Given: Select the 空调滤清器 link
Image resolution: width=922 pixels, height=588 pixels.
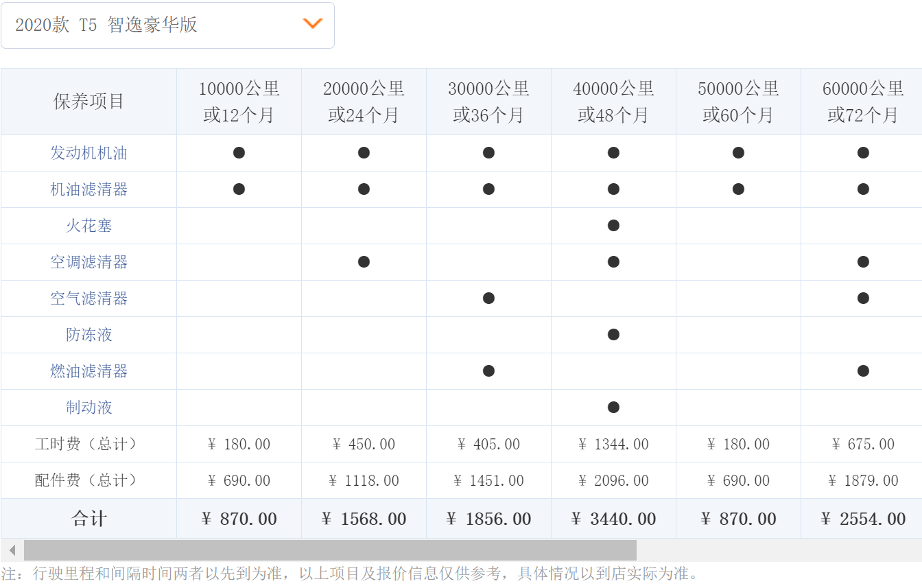Looking at the screenshot, I should point(88,262).
